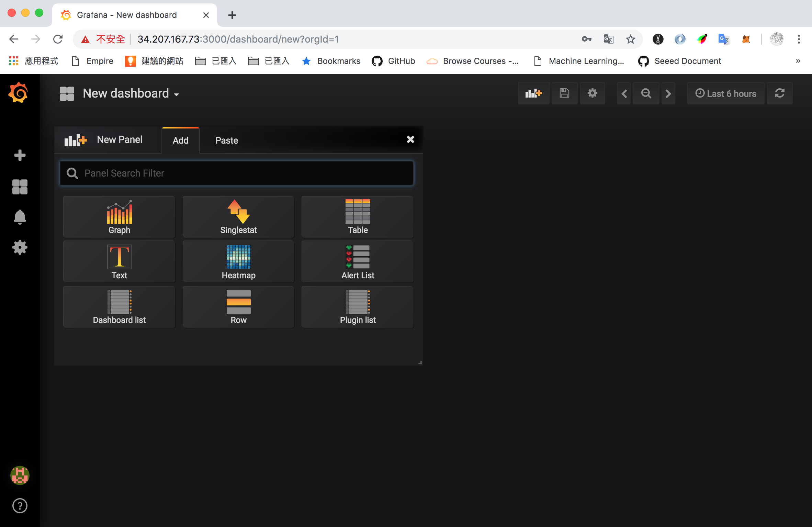Expand the New dashboard title dropdown
This screenshot has width=812, height=527.
[131, 93]
